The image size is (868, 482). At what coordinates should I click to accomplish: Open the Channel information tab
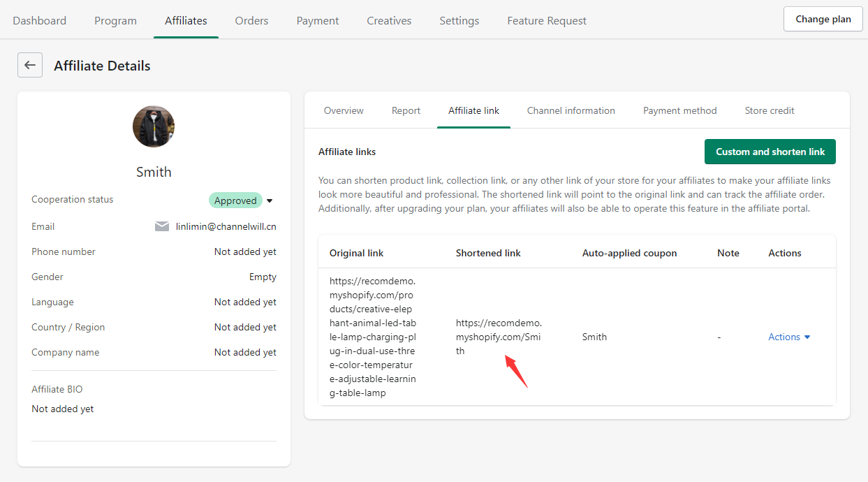pyautogui.click(x=571, y=110)
